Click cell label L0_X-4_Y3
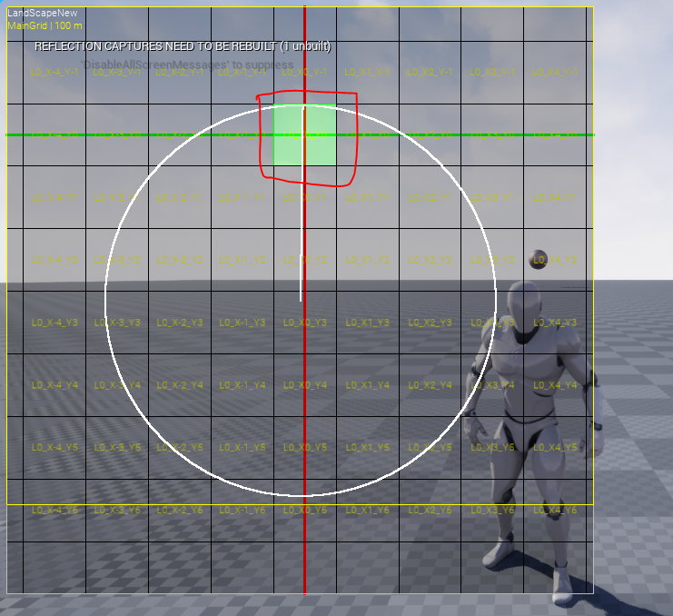 click(54, 323)
